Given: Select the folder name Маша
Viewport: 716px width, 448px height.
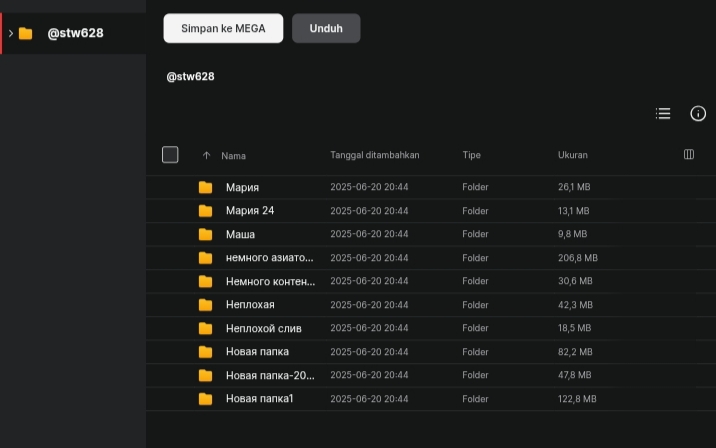Looking at the screenshot, I should coord(240,234).
